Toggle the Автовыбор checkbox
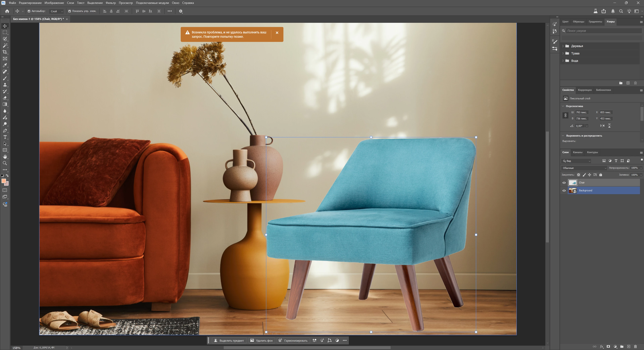The image size is (644, 350). pyautogui.click(x=29, y=11)
